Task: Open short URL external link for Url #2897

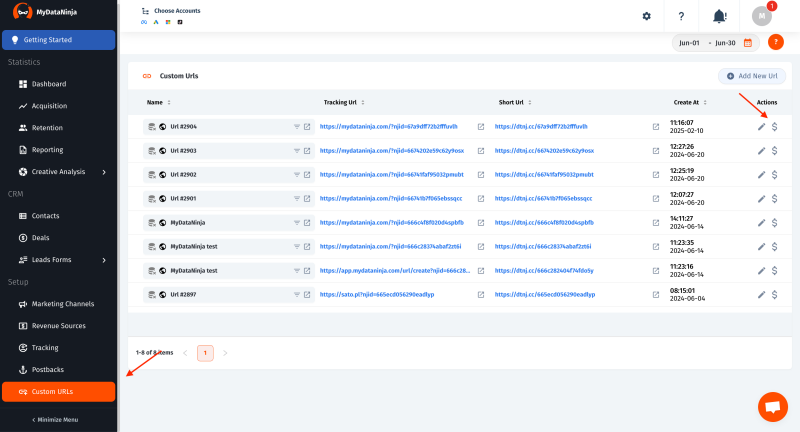Action: (656, 295)
